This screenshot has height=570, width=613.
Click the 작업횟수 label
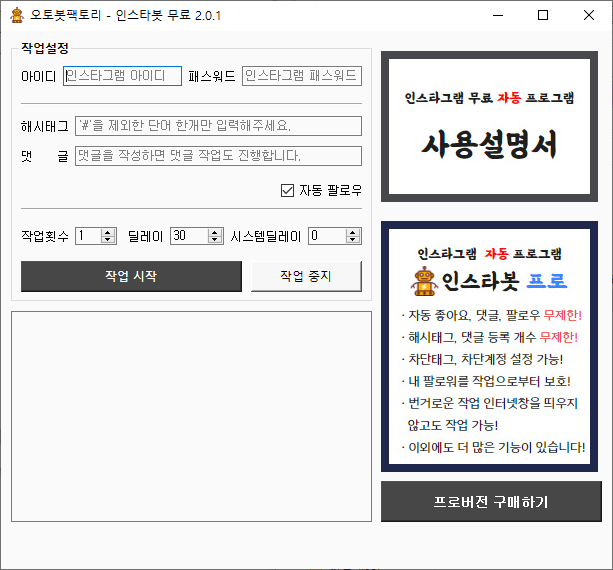pyautogui.click(x=45, y=236)
